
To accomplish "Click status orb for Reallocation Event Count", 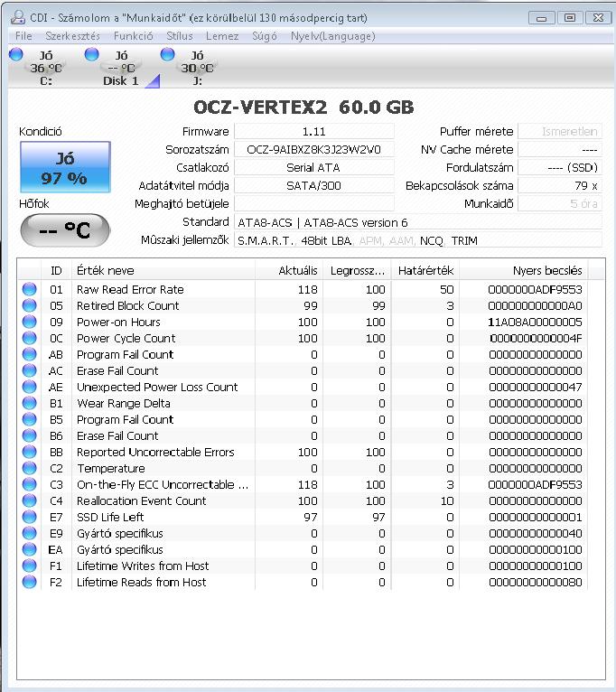I will coord(29,500).
